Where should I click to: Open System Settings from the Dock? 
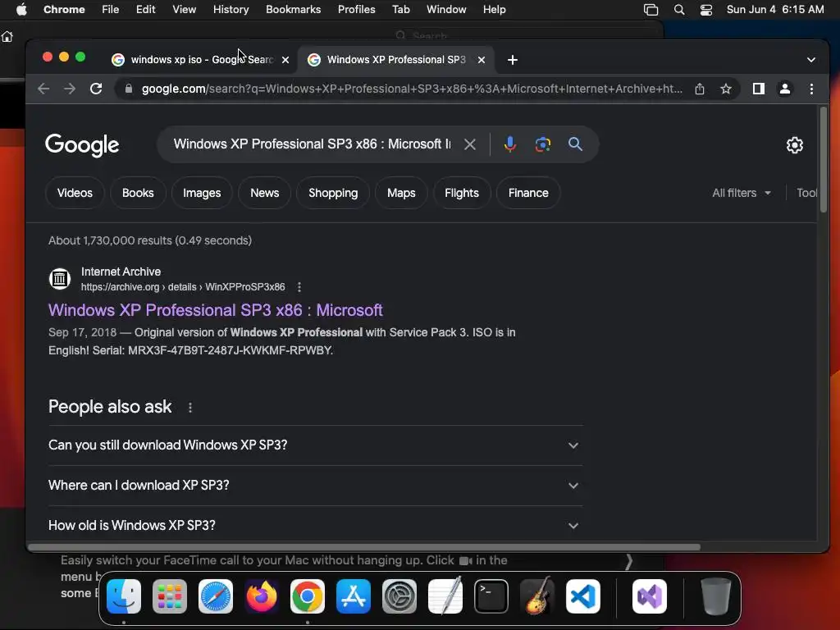(x=399, y=596)
